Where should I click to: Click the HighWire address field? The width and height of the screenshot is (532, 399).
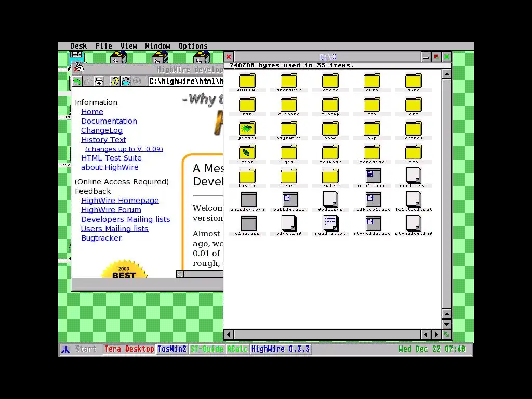[185, 82]
